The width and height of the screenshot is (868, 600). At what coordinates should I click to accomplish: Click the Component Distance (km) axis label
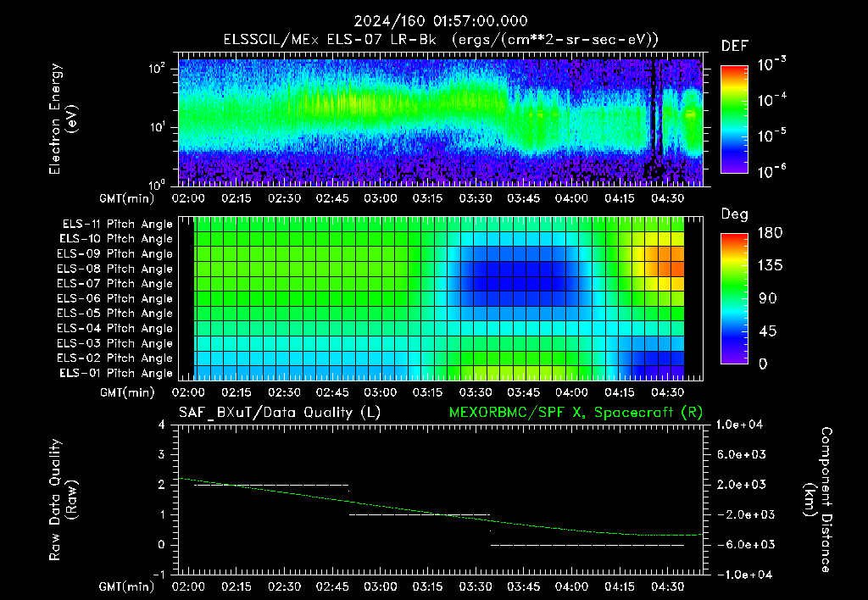(x=818, y=500)
